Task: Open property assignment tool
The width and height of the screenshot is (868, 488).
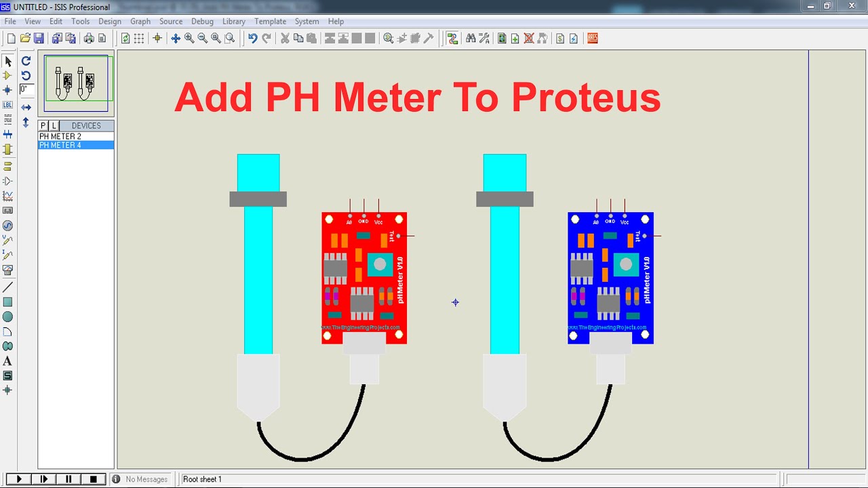Action: pyautogui.click(x=484, y=39)
